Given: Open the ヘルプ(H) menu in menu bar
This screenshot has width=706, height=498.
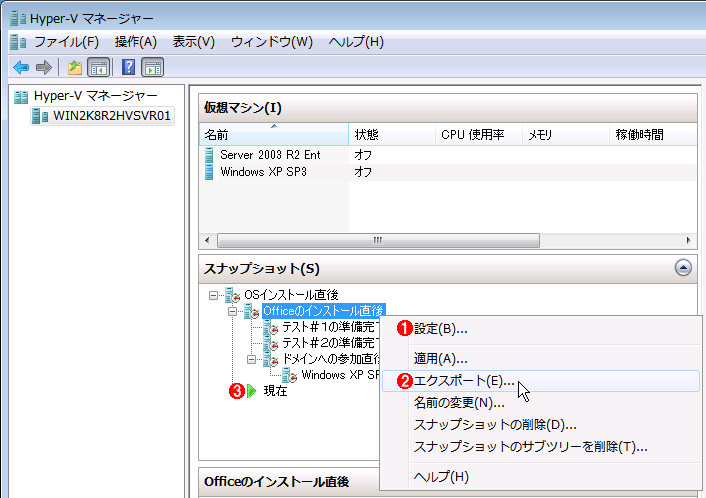Looking at the screenshot, I should click(x=356, y=42).
